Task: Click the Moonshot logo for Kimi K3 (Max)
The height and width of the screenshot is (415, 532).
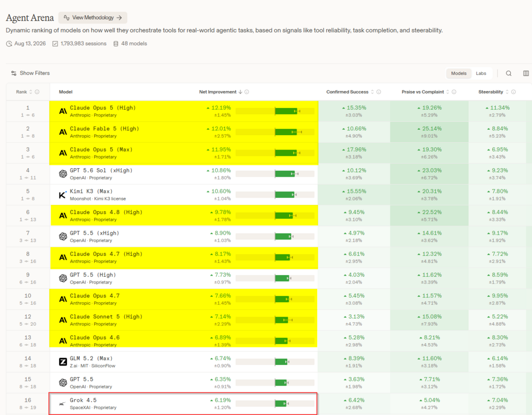Action: (63, 195)
